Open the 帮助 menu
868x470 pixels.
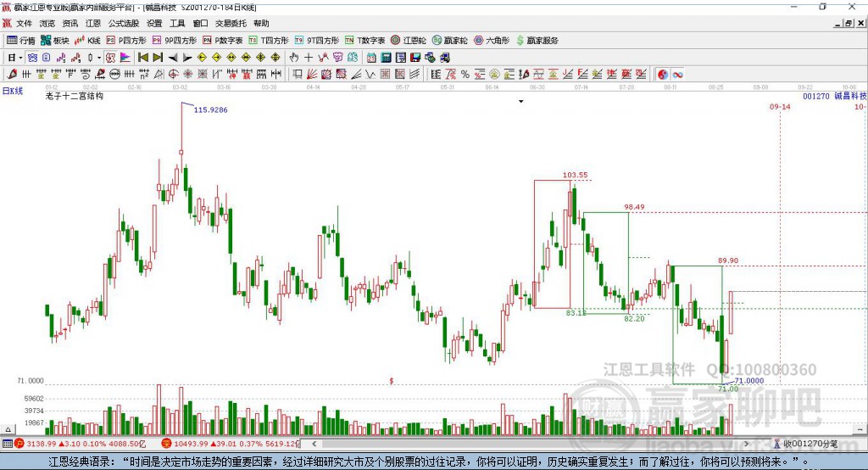coord(261,23)
